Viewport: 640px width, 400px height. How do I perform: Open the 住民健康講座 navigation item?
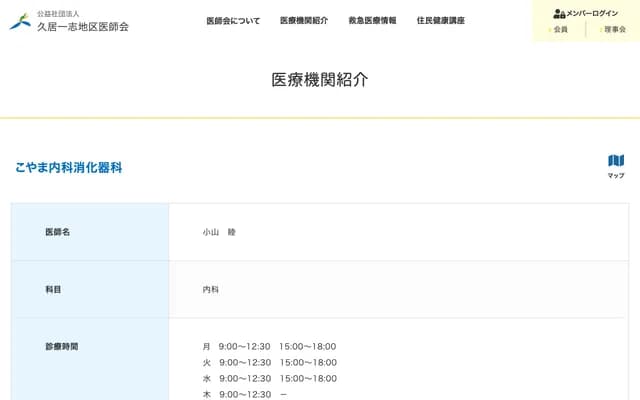pyautogui.click(x=440, y=20)
